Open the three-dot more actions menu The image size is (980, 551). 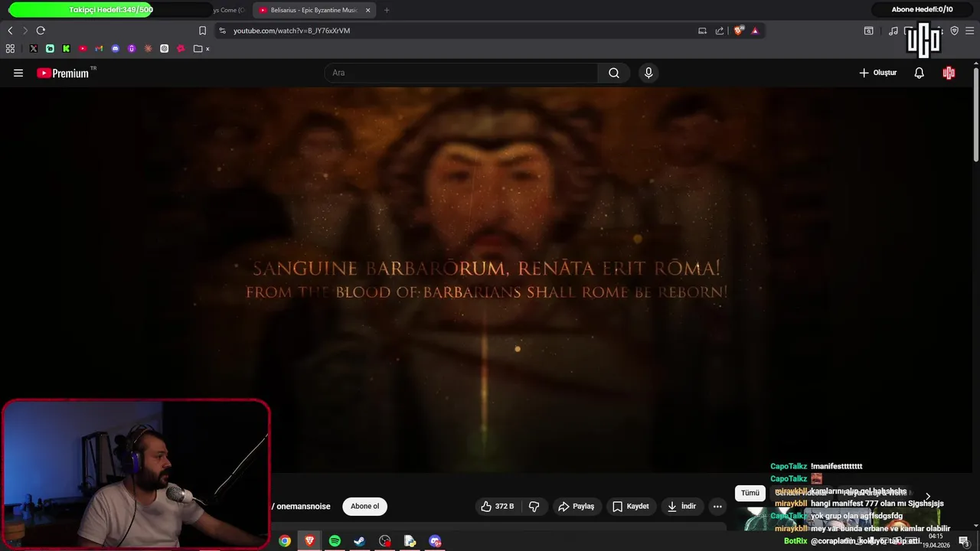(x=717, y=507)
